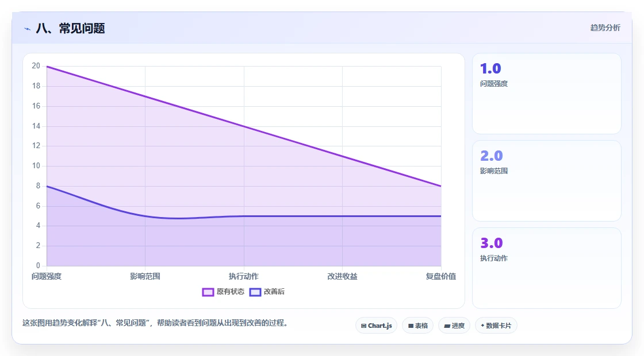Toggle the 原有状态 legend swatch
This screenshot has height=356, width=644.
208,292
